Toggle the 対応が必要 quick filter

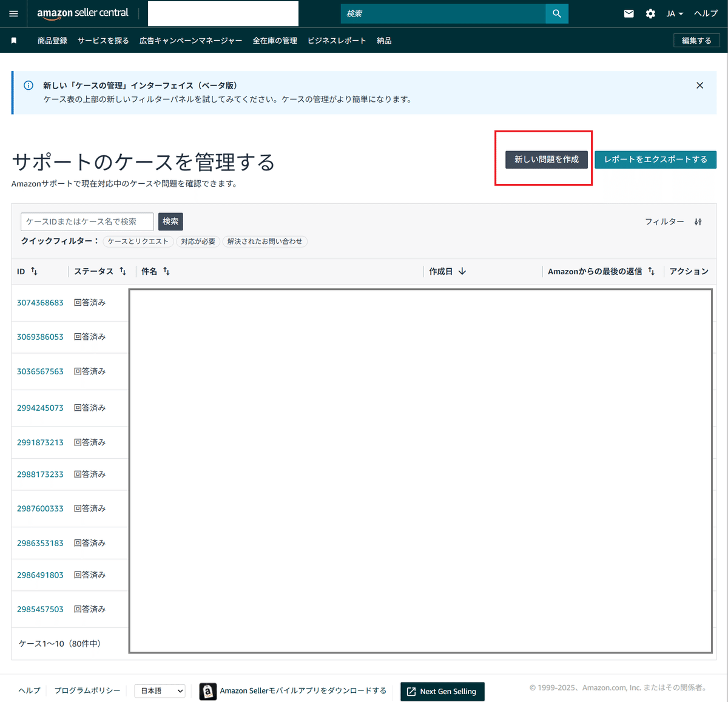click(198, 241)
